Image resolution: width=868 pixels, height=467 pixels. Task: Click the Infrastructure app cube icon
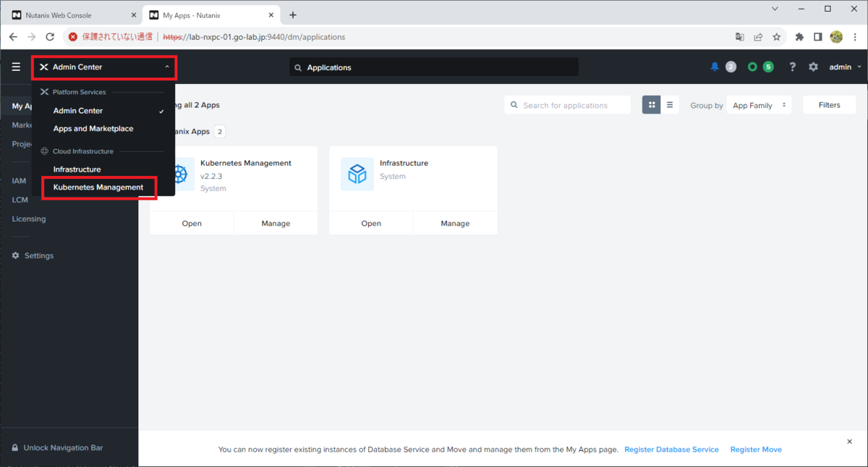tap(357, 174)
